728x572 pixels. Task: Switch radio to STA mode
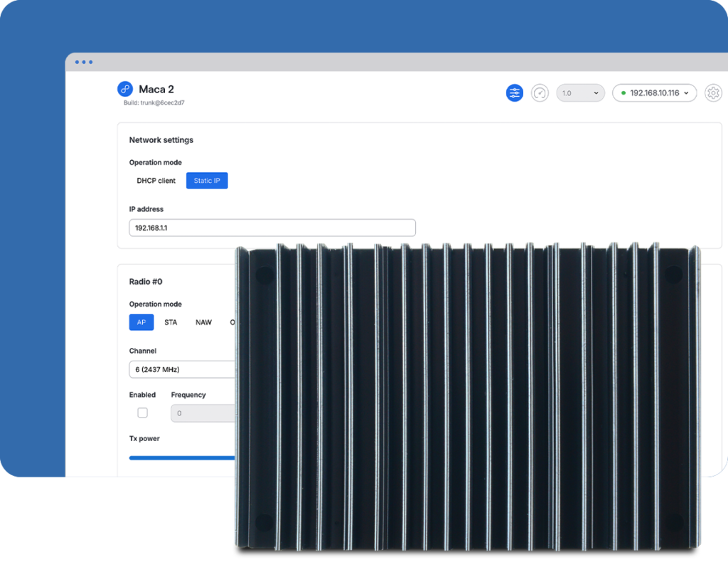pos(171,322)
